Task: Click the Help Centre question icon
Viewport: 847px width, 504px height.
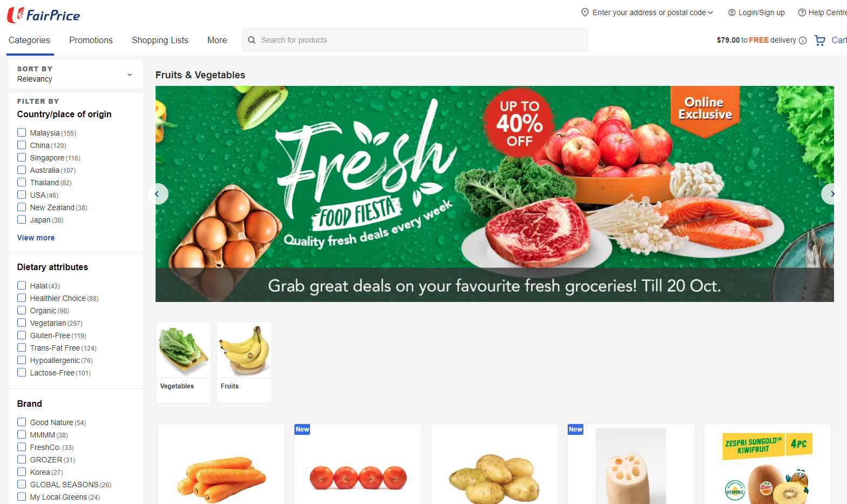Action: (802, 12)
